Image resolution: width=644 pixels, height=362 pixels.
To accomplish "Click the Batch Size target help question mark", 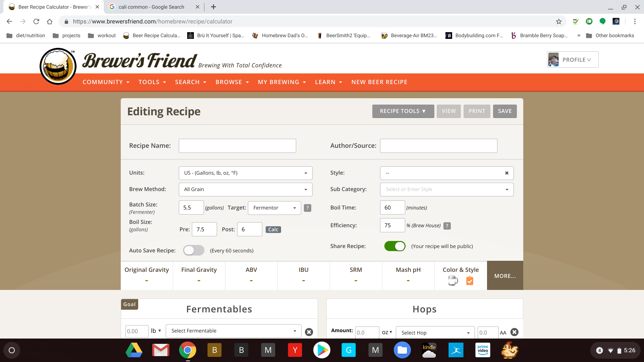I will click(x=307, y=208).
